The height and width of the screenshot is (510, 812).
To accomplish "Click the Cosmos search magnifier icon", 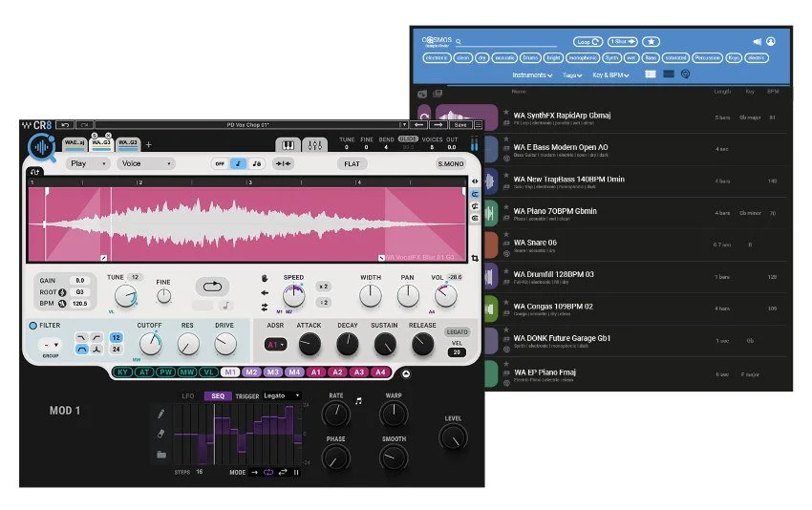I will tap(459, 42).
